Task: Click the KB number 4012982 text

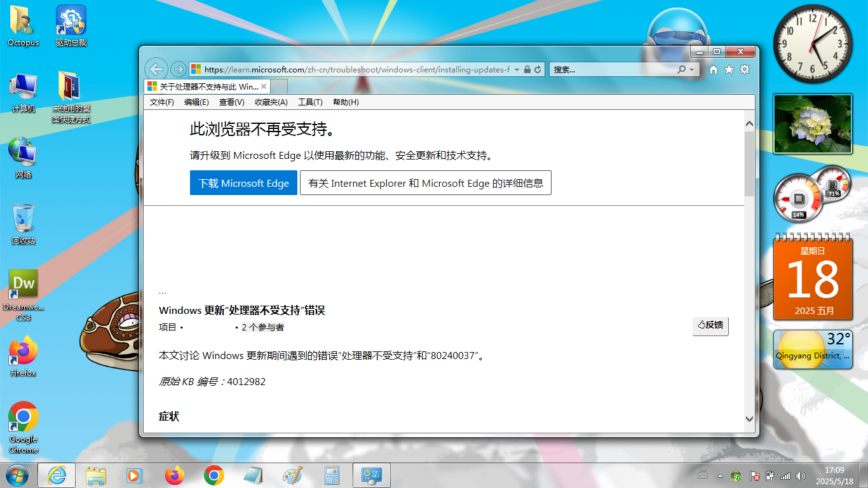Action: click(247, 382)
